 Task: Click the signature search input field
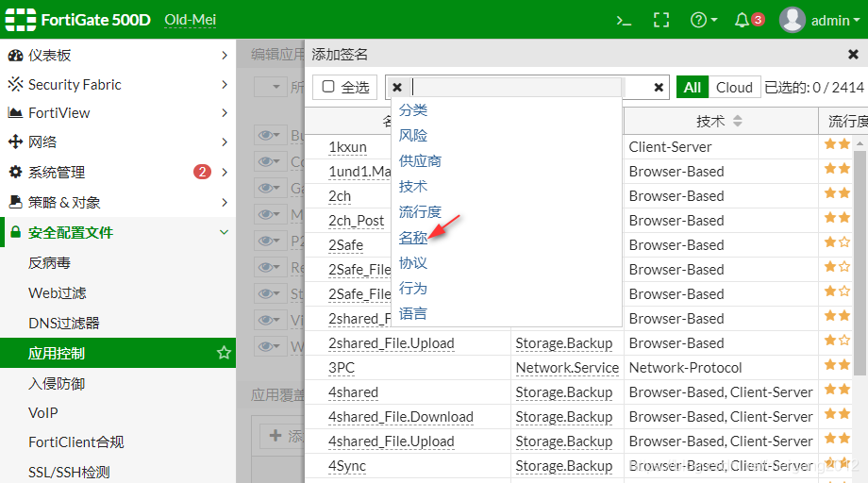tap(518, 88)
